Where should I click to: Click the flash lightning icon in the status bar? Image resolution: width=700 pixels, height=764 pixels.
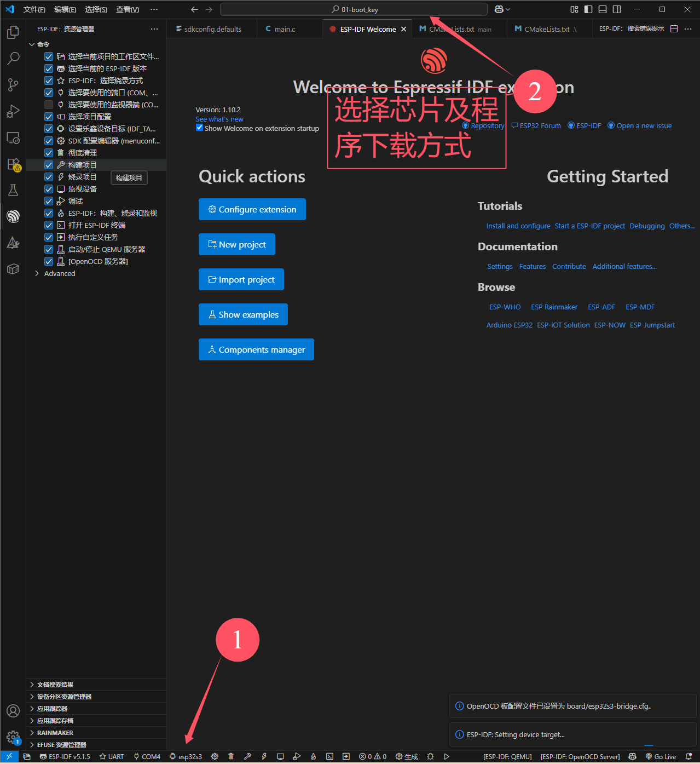pos(264,756)
